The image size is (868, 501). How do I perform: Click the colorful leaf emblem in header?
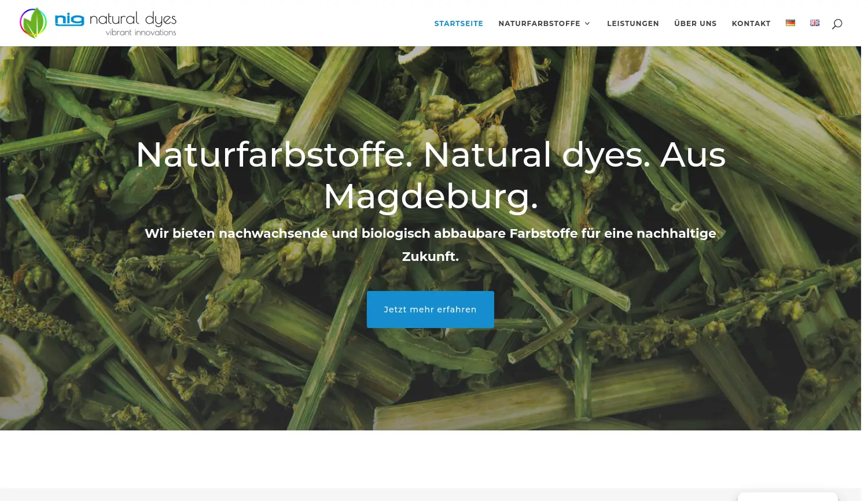click(x=33, y=23)
